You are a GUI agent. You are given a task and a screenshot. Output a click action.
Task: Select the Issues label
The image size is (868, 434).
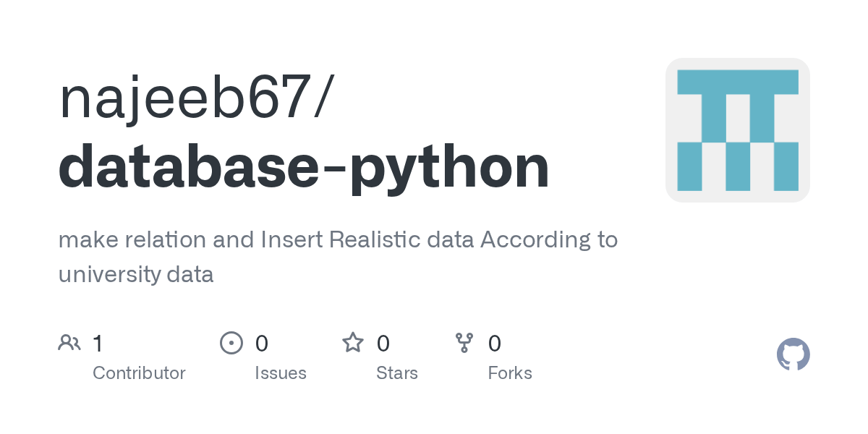pyautogui.click(x=281, y=373)
